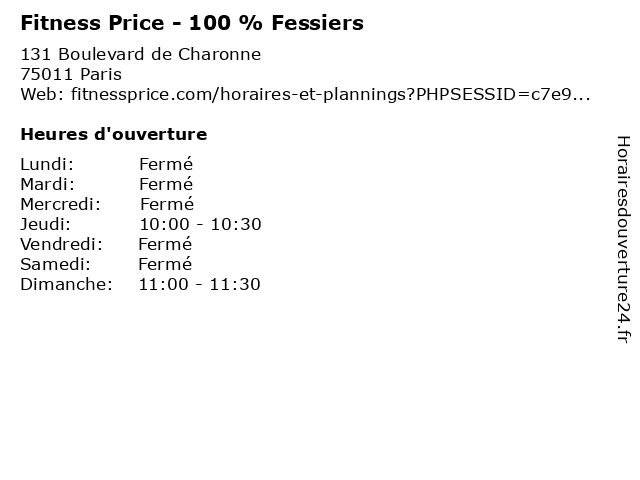This screenshot has width=640, height=480.
Task: Click the Fermé status next to Vendredi
Action: click(165, 244)
